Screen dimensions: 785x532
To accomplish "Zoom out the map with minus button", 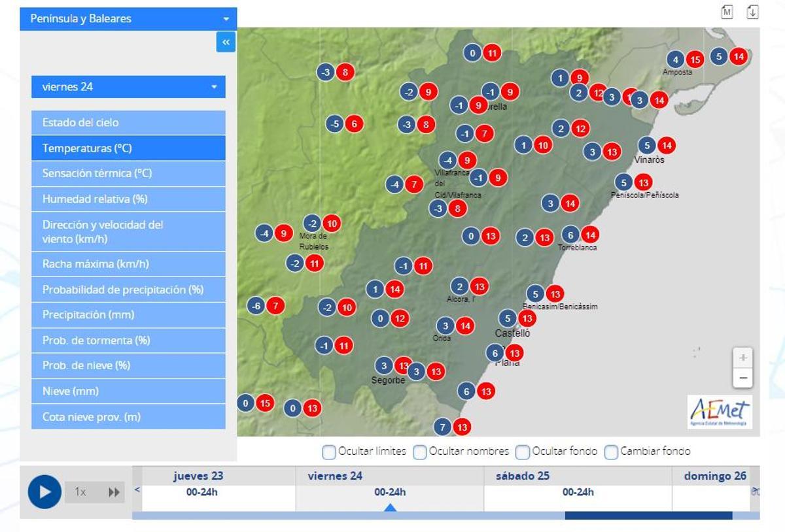I will [x=742, y=378].
